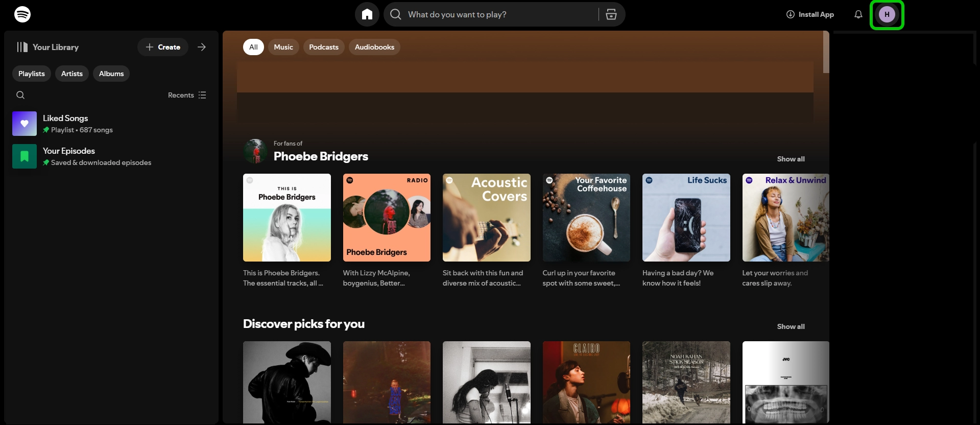The image size is (980, 425).
Task: Select the Podcasts filter chip
Action: 324,47
